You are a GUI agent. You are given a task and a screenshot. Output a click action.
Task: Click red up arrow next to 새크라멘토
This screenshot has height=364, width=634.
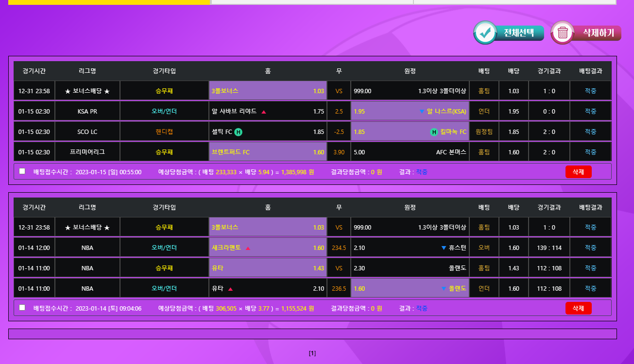[x=248, y=248]
